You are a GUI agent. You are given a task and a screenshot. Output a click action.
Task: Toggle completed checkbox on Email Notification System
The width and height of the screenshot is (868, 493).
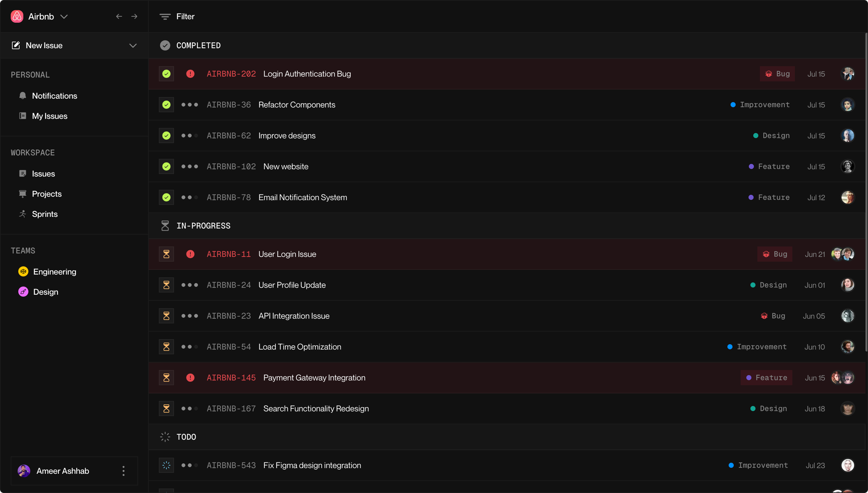point(166,197)
